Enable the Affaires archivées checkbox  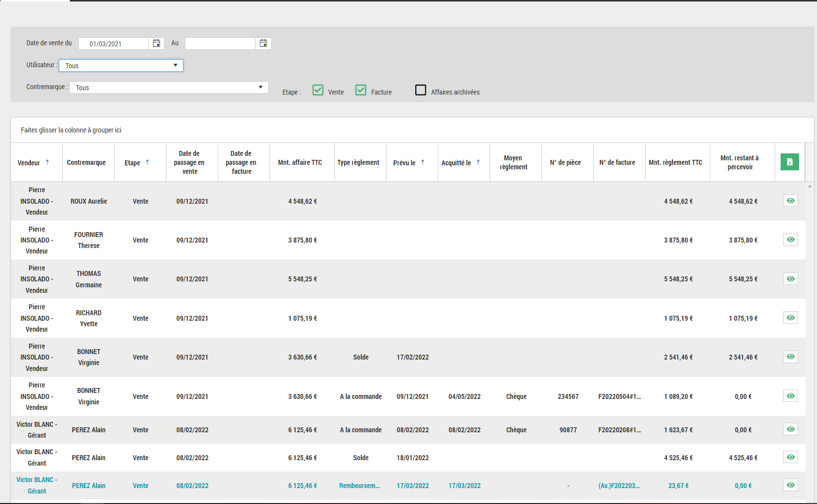click(x=421, y=90)
